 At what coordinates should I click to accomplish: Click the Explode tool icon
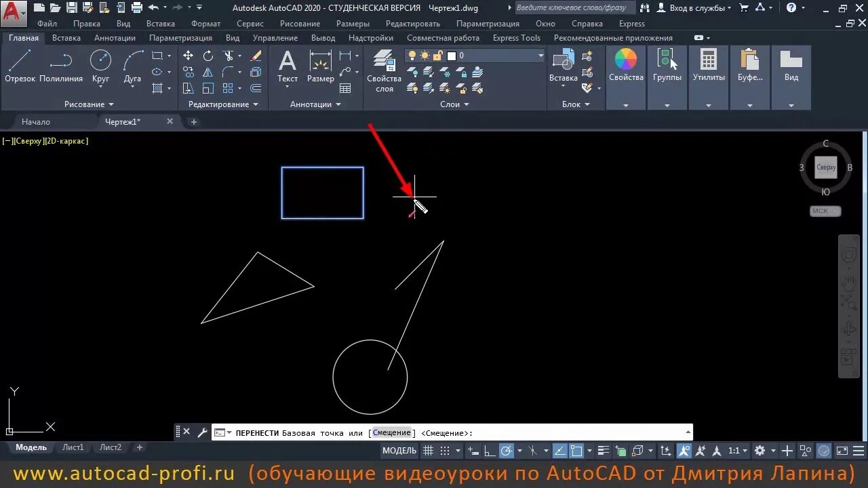pyautogui.click(x=256, y=72)
